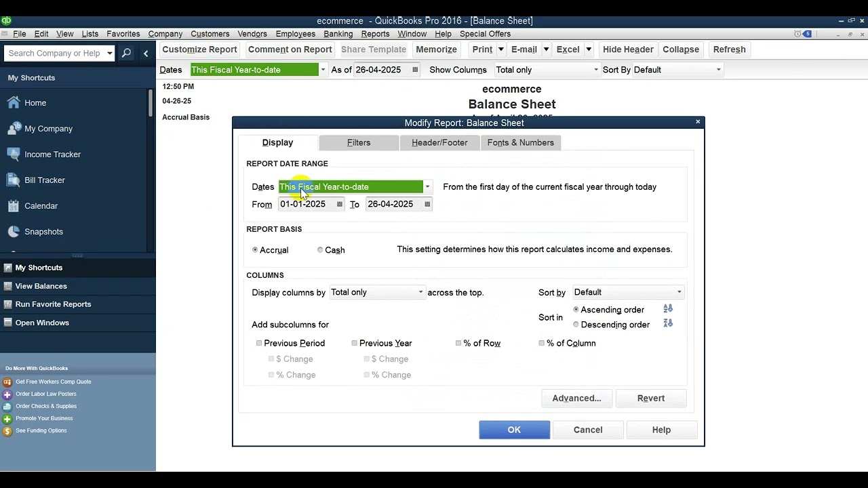Click the Advanced... button
Image resolution: width=868 pixels, height=488 pixels.
(x=576, y=399)
